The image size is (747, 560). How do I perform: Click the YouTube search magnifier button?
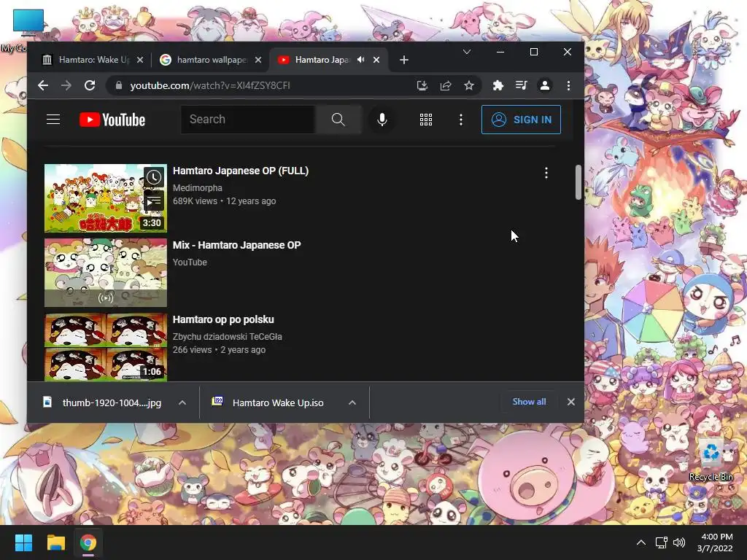tap(338, 120)
